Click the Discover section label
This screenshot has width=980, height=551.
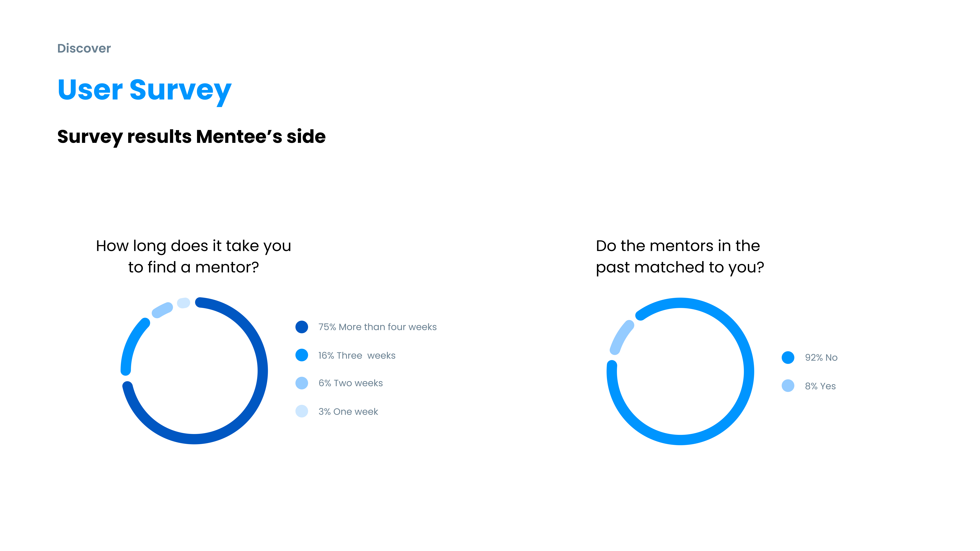[84, 48]
